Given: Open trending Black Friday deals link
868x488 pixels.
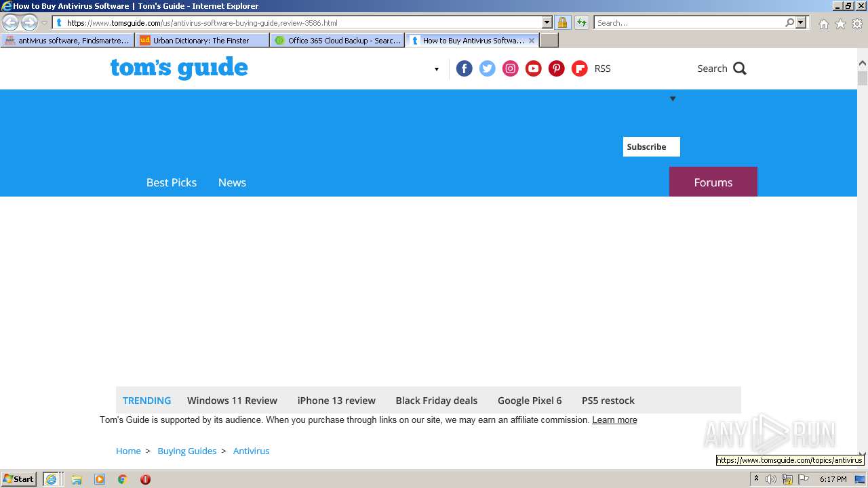Looking at the screenshot, I should point(437,401).
